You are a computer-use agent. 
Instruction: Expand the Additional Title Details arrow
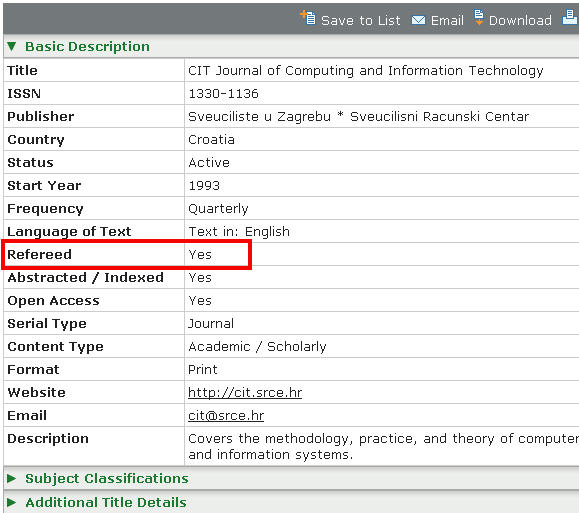pyautogui.click(x=11, y=502)
